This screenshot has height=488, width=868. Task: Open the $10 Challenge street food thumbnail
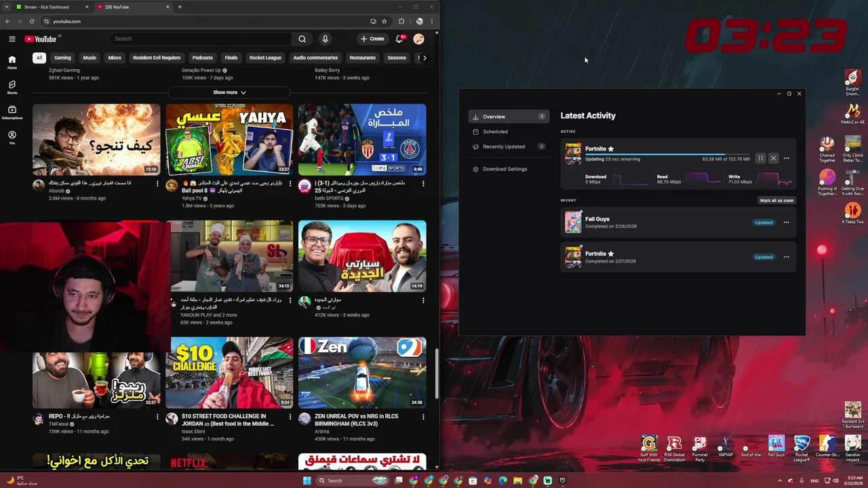[x=229, y=373]
